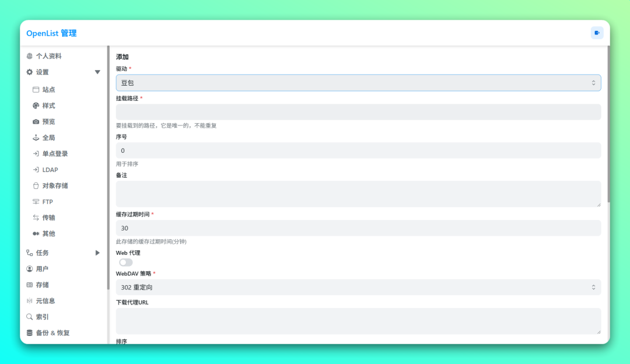Click the 样式 palette icon
Image resolution: width=630 pixels, height=364 pixels.
point(36,106)
